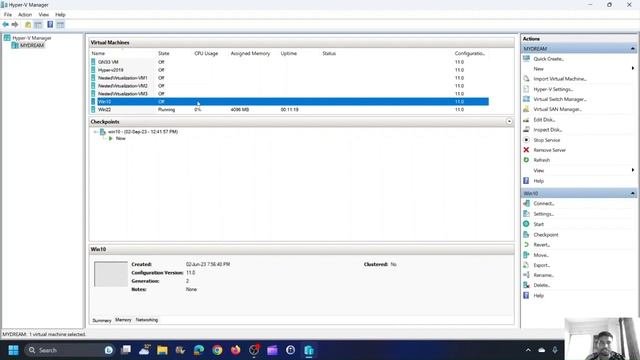This screenshot has height=360, width=640.
Task: Click Move action for Win10
Action: (541, 255)
